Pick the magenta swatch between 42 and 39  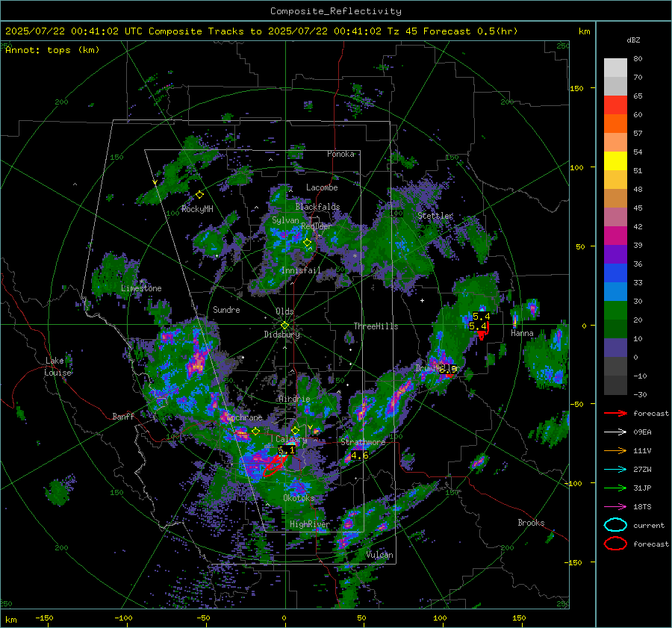tap(615, 236)
